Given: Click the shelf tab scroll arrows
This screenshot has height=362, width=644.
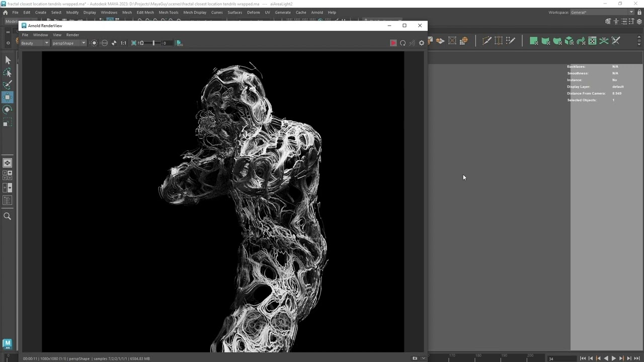Looking at the screenshot, I should (x=639, y=41).
